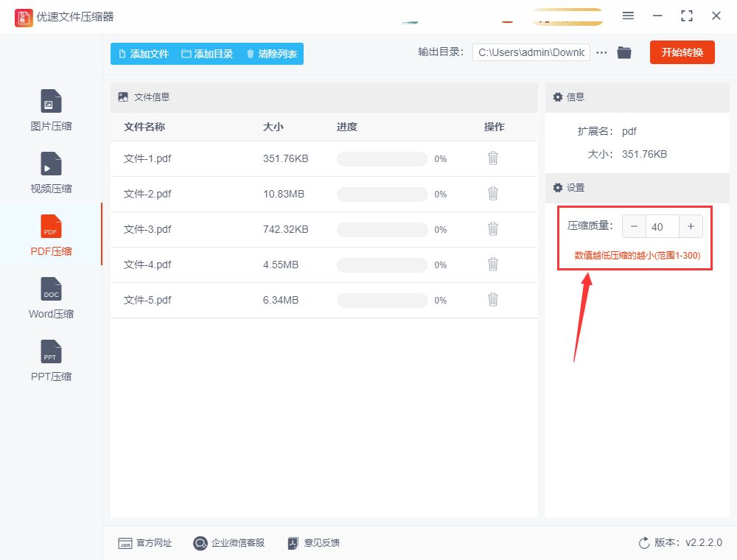Select the 文件-4.pdf file name

coord(147,265)
